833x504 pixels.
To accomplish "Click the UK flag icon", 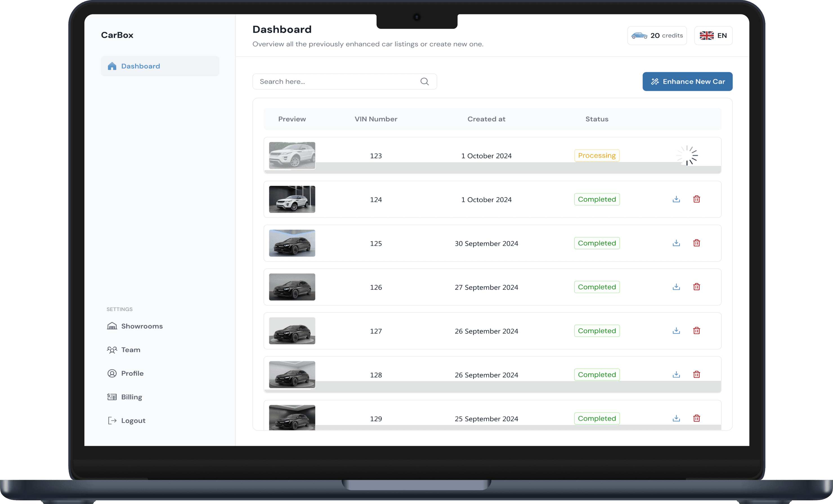I will coord(707,35).
